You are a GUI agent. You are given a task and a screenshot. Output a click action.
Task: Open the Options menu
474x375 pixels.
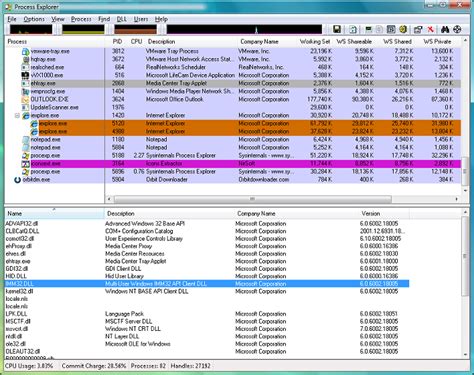[34, 19]
